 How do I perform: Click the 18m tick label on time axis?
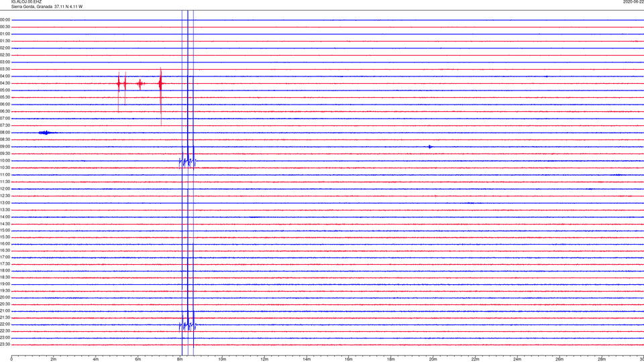(x=390, y=359)
